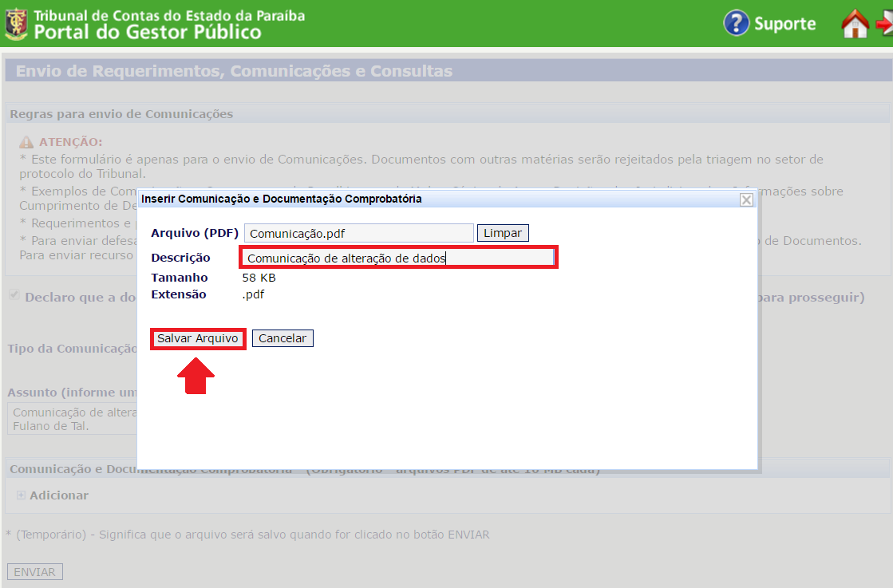Click the Tribunal de Contas crest logo
893x588 pixels.
pos(16,23)
